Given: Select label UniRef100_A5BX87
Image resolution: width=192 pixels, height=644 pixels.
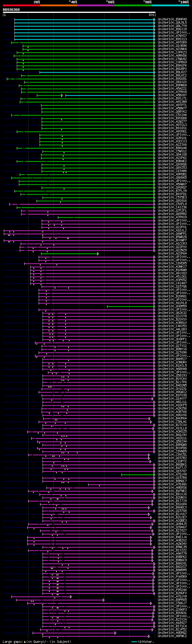Looking at the screenshot, I should coord(172,95).
